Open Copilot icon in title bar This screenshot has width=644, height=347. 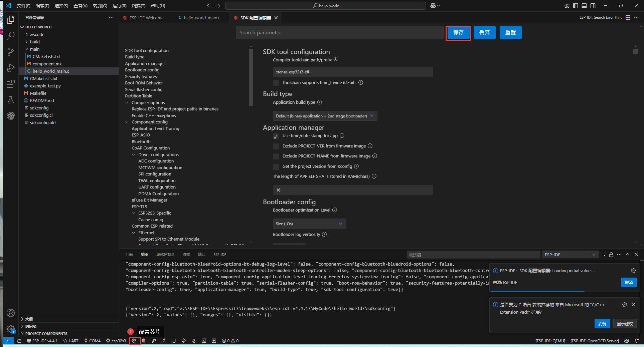433,6
